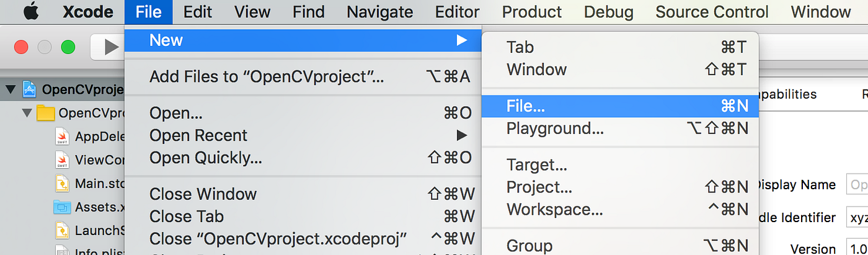Select the AppDelegate Swift file icon
The height and width of the screenshot is (255, 868).
click(62, 136)
